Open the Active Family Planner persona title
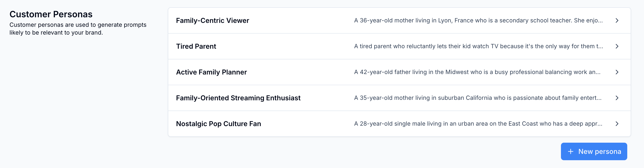This screenshot has height=168, width=644. tap(211, 72)
